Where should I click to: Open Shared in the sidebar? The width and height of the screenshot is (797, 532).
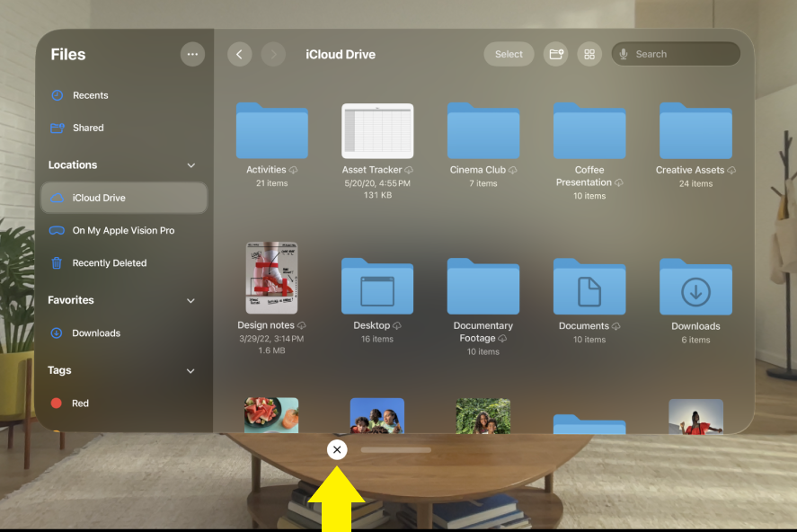coord(124,128)
